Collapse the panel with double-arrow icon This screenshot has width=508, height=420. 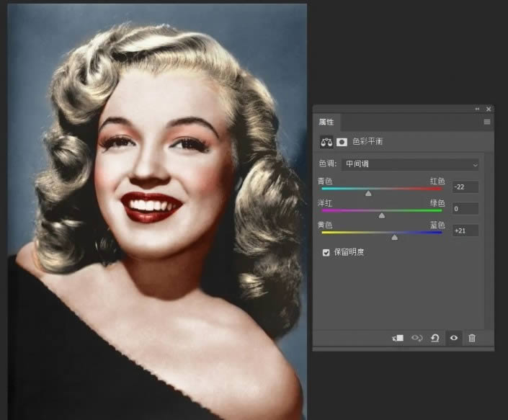click(x=477, y=109)
